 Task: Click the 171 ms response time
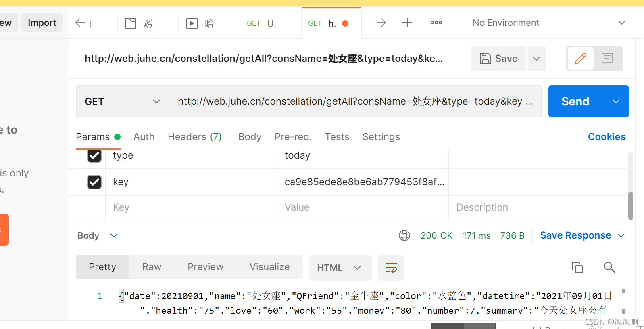coord(476,235)
